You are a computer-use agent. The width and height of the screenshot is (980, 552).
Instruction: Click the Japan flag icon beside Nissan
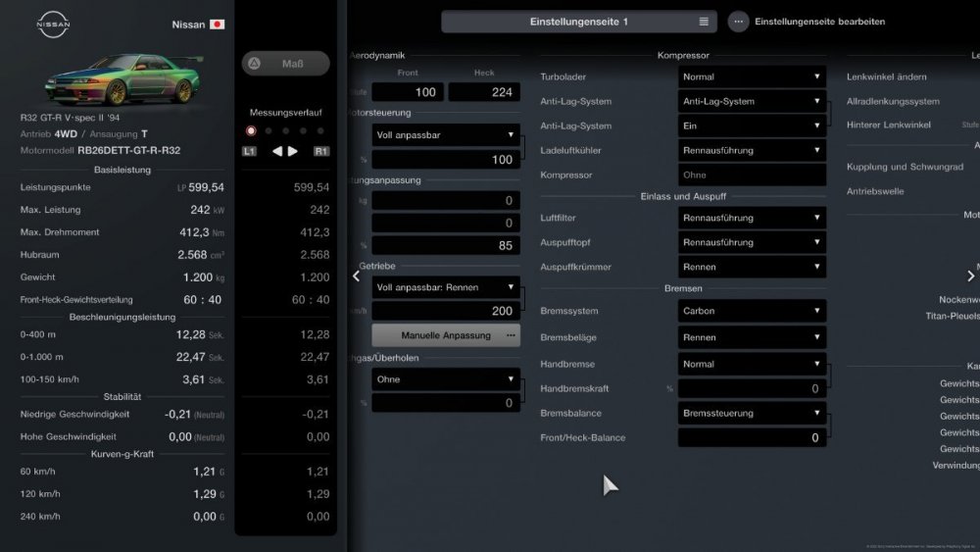click(x=217, y=25)
